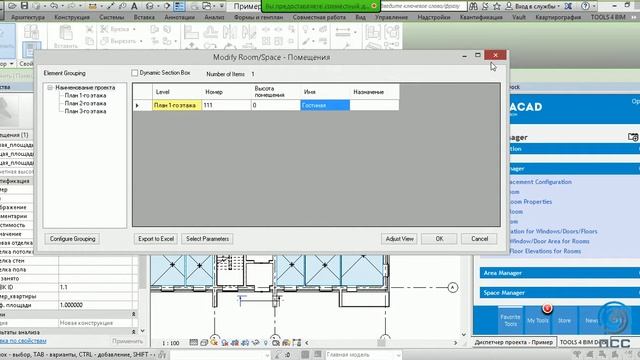
Task: Click the Reveal Hidden Elements lightbulb icon
Action: 265,343
